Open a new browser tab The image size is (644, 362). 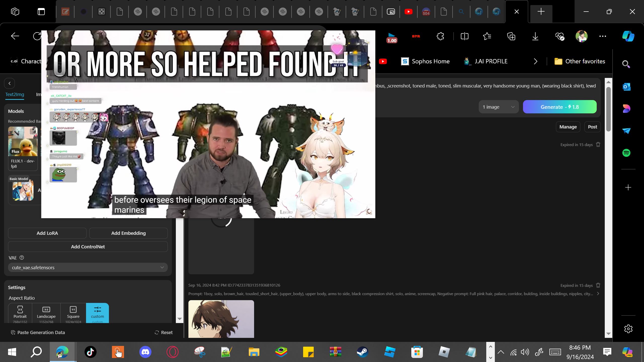(x=541, y=12)
